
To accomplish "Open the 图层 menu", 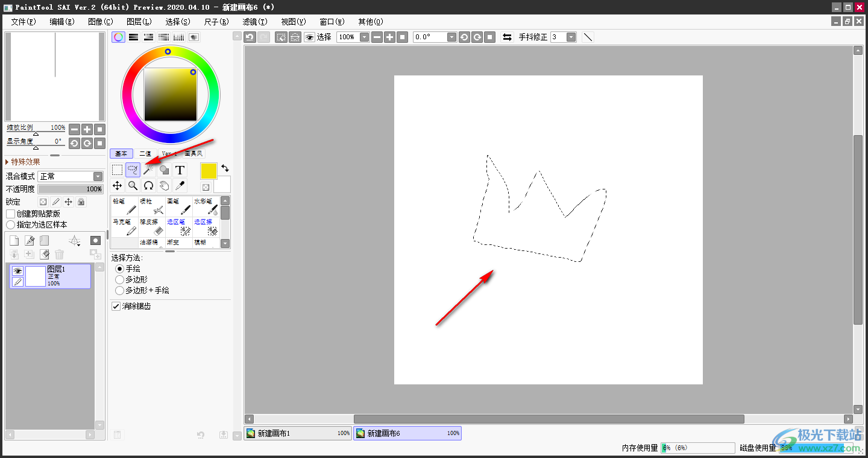I will [x=139, y=21].
